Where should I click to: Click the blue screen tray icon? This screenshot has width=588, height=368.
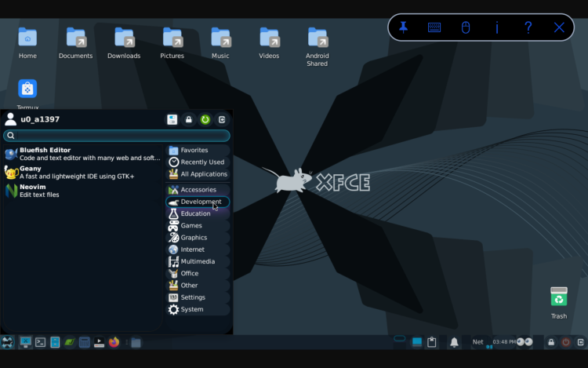pos(417,342)
